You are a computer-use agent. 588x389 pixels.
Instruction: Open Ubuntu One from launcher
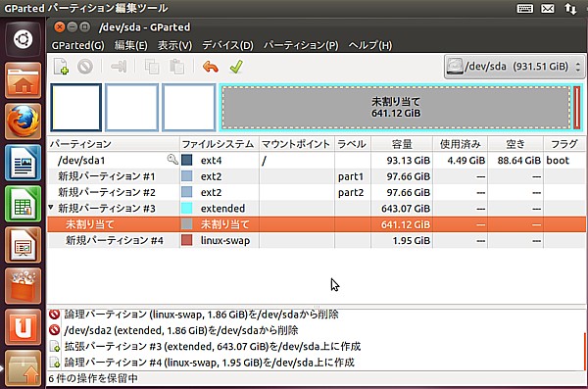(x=23, y=327)
